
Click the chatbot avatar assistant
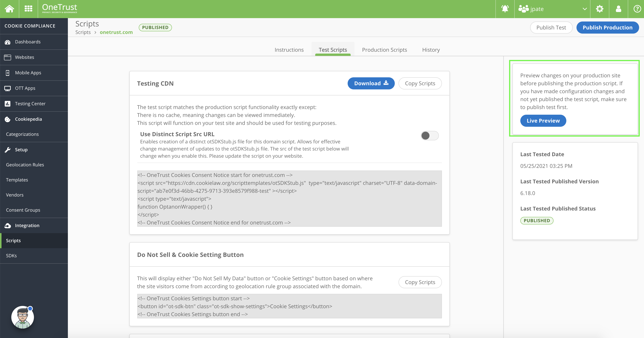pos(22,317)
